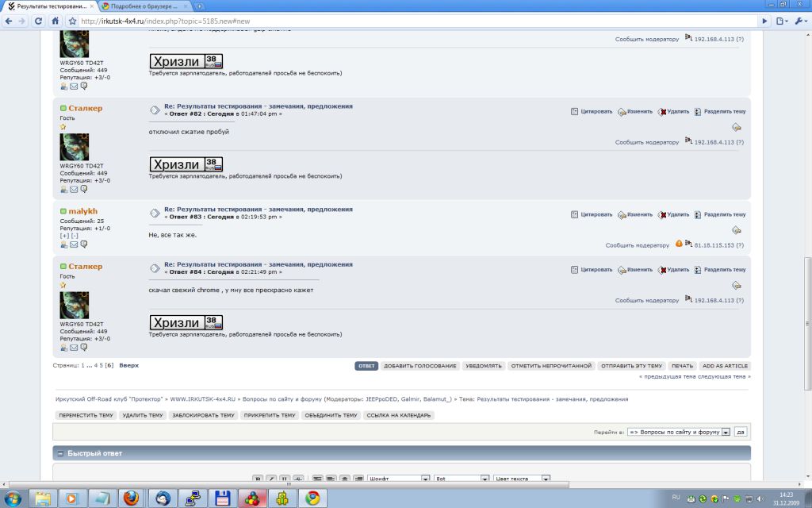This screenshot has width=812, height=508.
Task: Increase malykh's reputation with [+] link
Action: (64, 236)
